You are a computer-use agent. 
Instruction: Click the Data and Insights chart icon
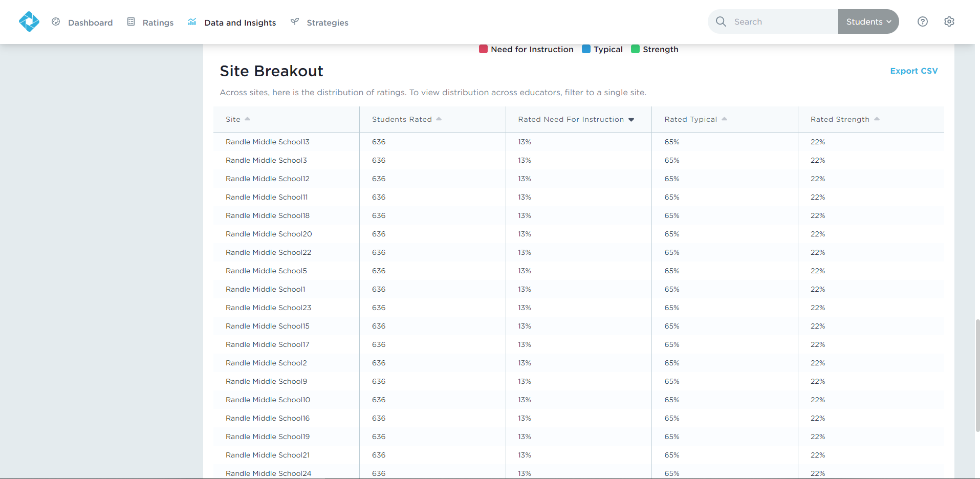click(192, 21)
